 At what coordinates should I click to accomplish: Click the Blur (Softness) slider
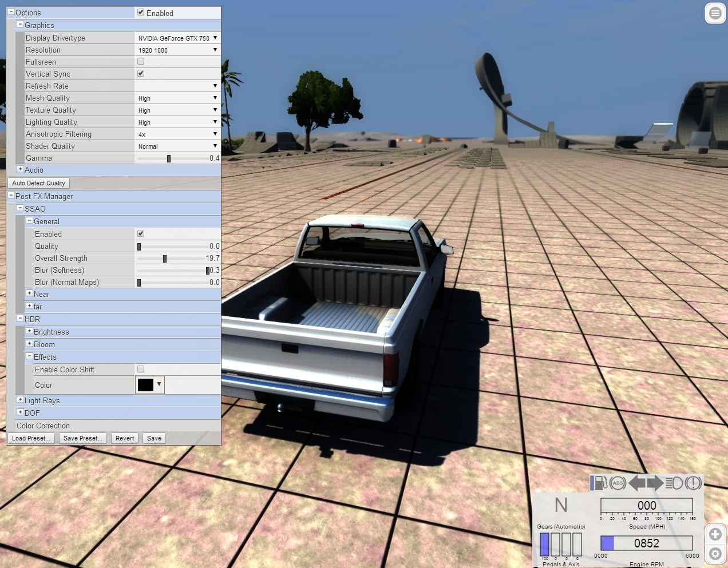point(172,271)
